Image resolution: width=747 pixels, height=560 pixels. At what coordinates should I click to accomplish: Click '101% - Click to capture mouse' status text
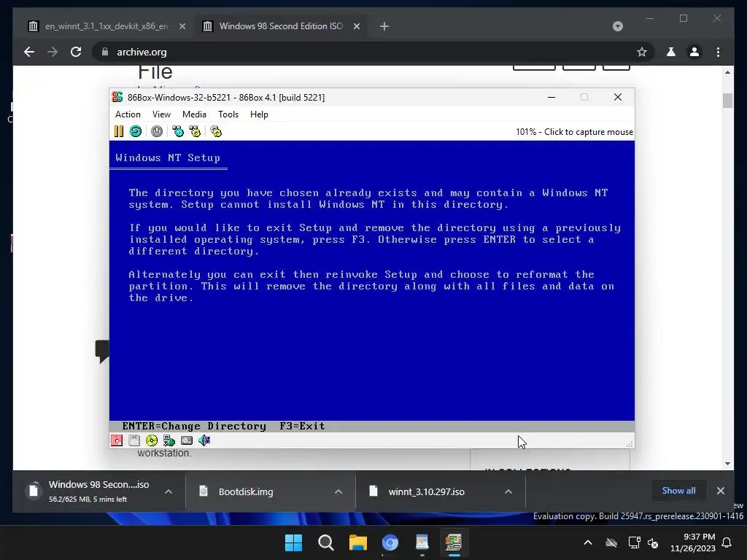[574, 132]
